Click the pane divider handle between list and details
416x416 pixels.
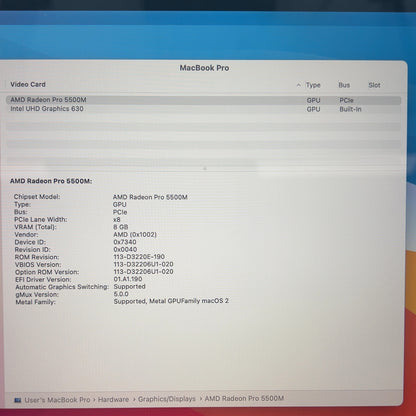pos(205,169)
